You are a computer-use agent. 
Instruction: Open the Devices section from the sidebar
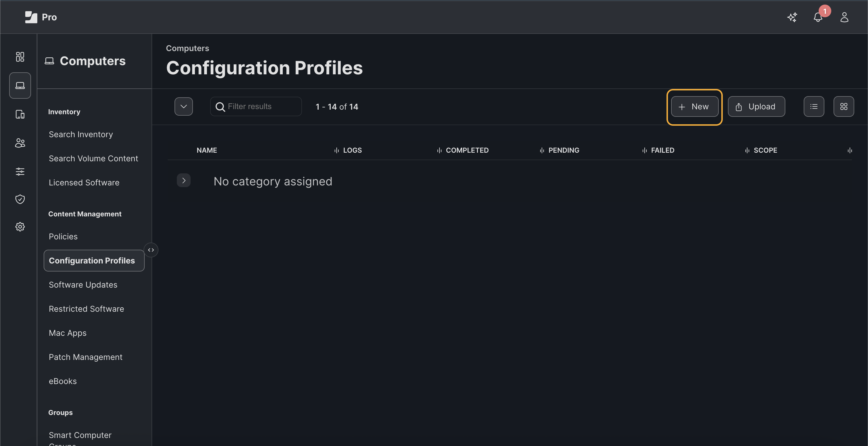[x=20, y=114]
